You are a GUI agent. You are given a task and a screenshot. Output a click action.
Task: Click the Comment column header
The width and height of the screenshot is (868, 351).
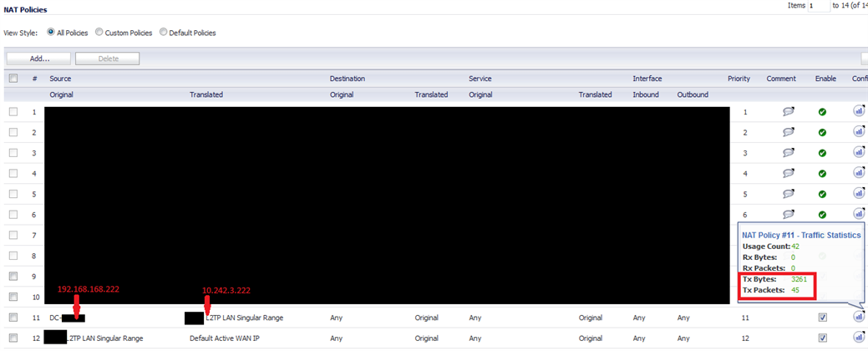781,79
